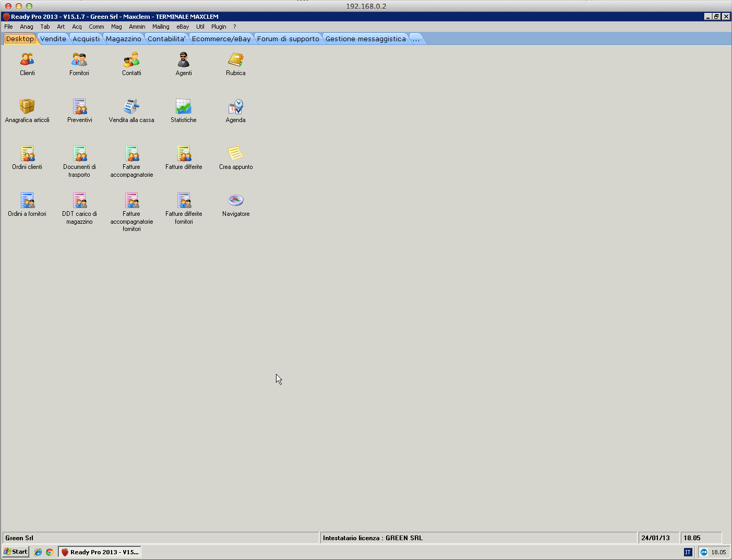Image resolution: width=732 pixels, height=560 pixels.
Task: Switch to the Magazzino tab
Action: (x=124, y=39)
